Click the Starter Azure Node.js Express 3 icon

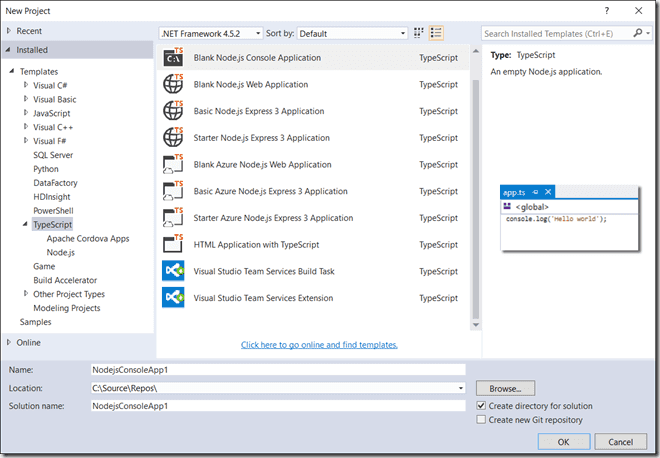click(173, 218)
